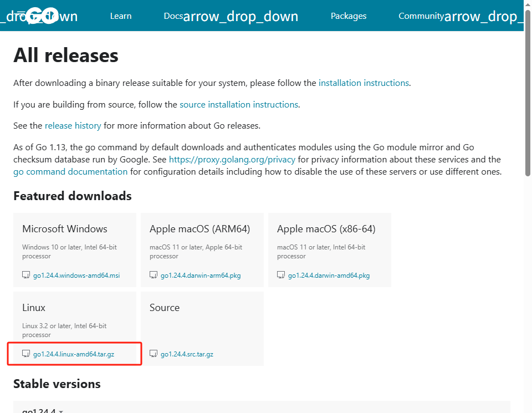Open the source installation instructions link
This screenshot has height=413, width=532.
[x=239, y=105]
